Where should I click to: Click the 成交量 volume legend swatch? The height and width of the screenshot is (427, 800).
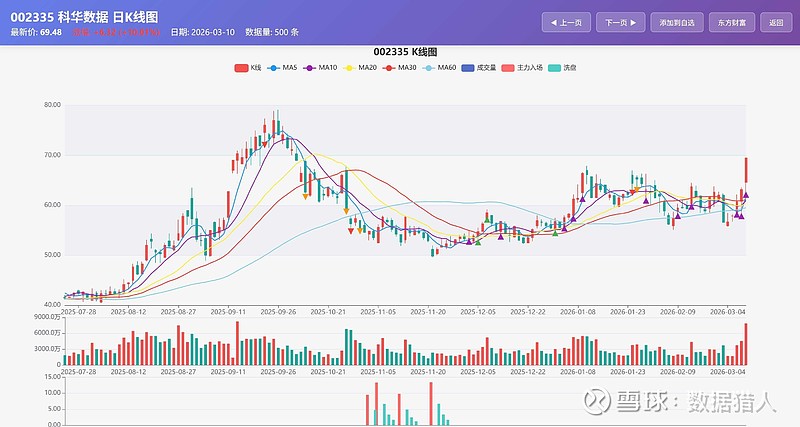(x=468, y=67)
